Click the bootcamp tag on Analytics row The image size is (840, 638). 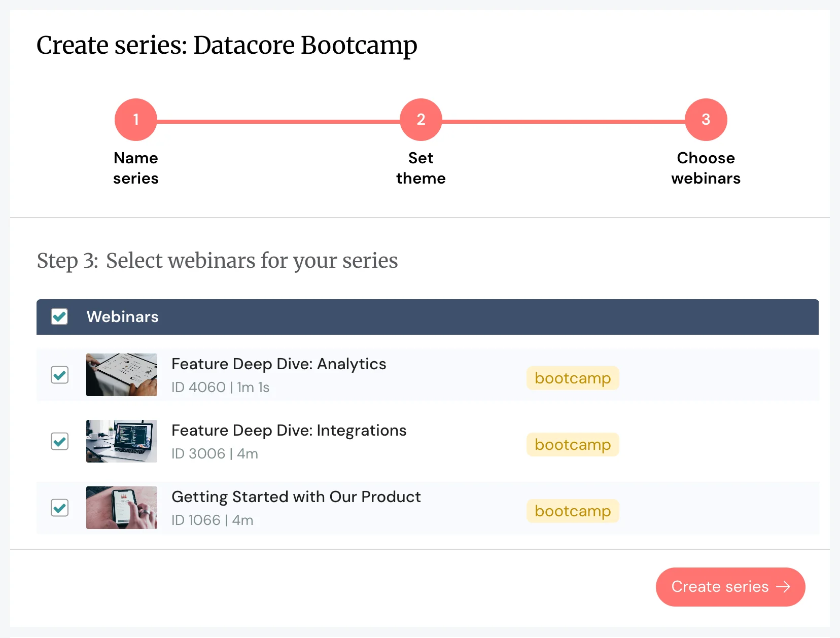(x=572, y=378)
